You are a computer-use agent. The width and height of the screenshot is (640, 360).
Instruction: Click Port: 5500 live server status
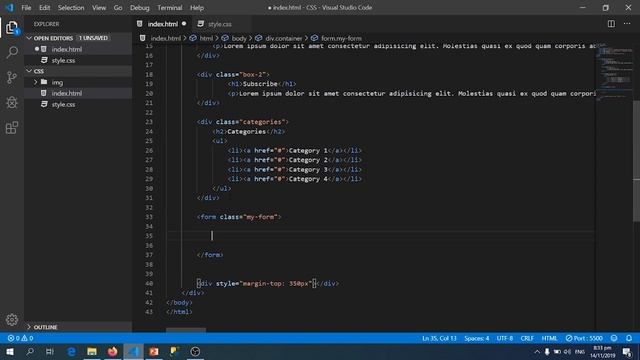point(584,338)
